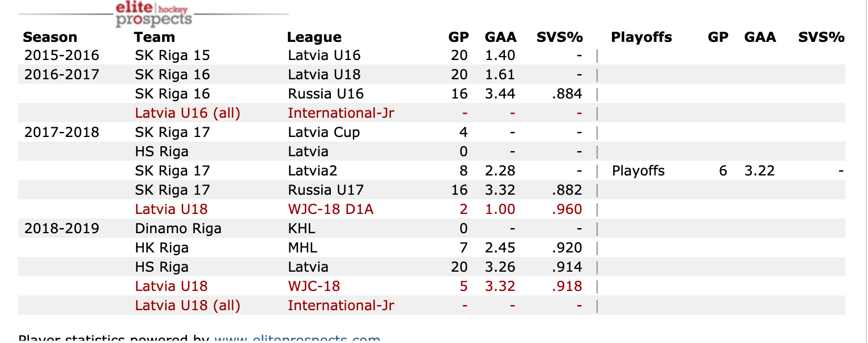Click the KHL league entry
868x343 pixels.
click(301, 229)
